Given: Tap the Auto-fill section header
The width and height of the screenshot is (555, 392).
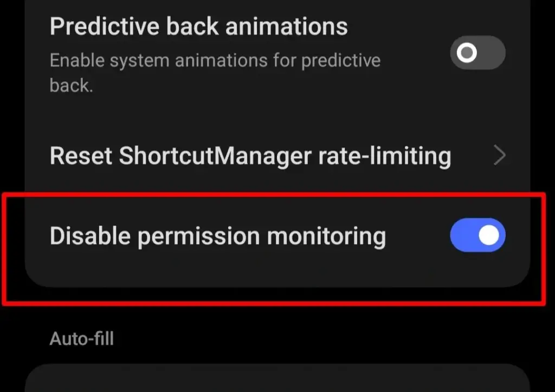Looking at the screenshot, I should (x=81, y=339).
